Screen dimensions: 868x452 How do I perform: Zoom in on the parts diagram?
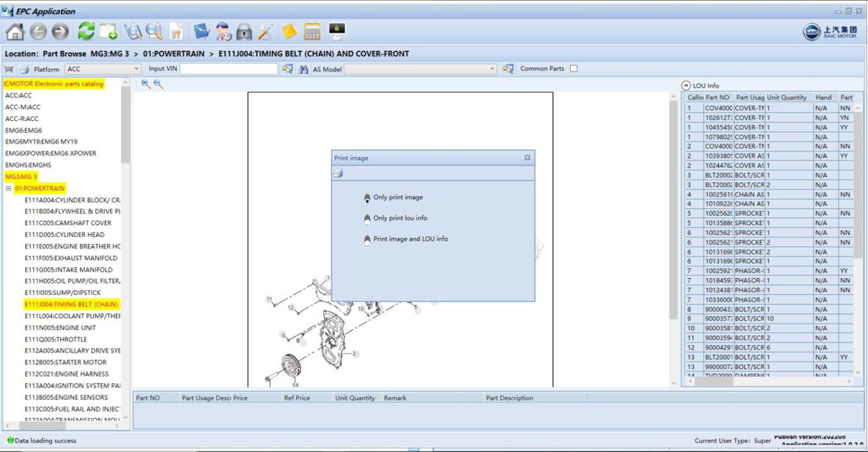(145, 84)
